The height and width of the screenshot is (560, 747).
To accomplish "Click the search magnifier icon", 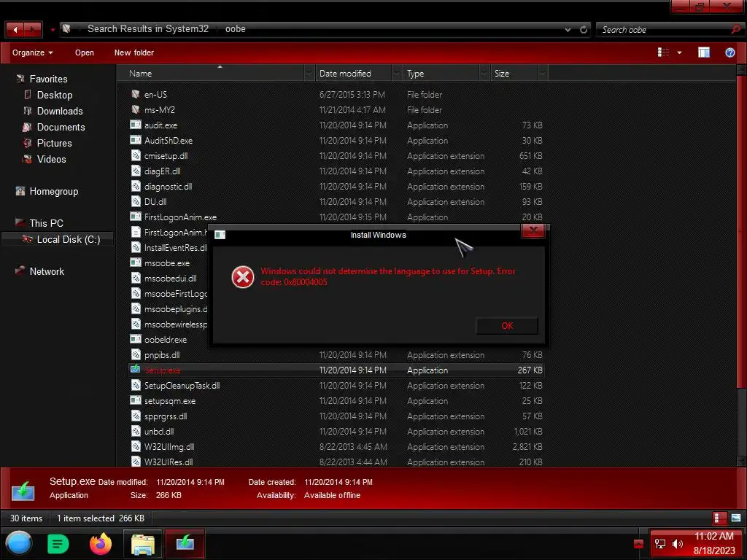I will pos(736,29).
